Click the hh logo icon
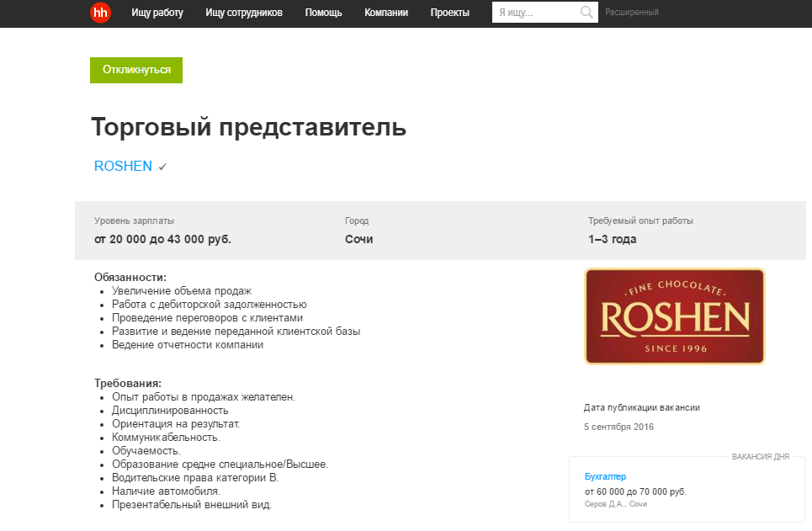The width and height of the screenshot is (812, 531). point(100,13)
